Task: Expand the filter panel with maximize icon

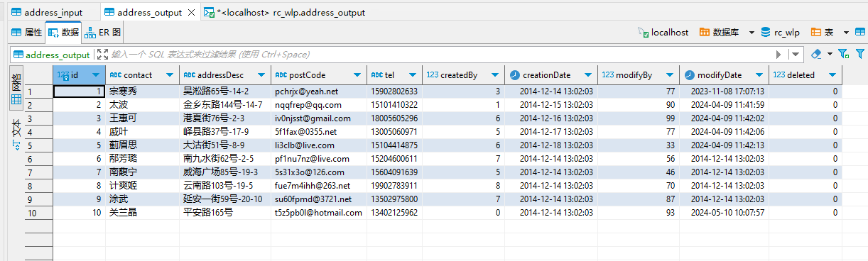Action: tap(102, 55)
